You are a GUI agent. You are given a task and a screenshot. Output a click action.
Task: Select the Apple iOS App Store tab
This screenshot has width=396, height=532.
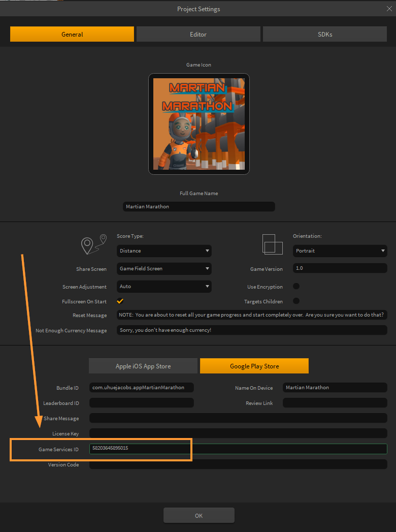point(143,366)
